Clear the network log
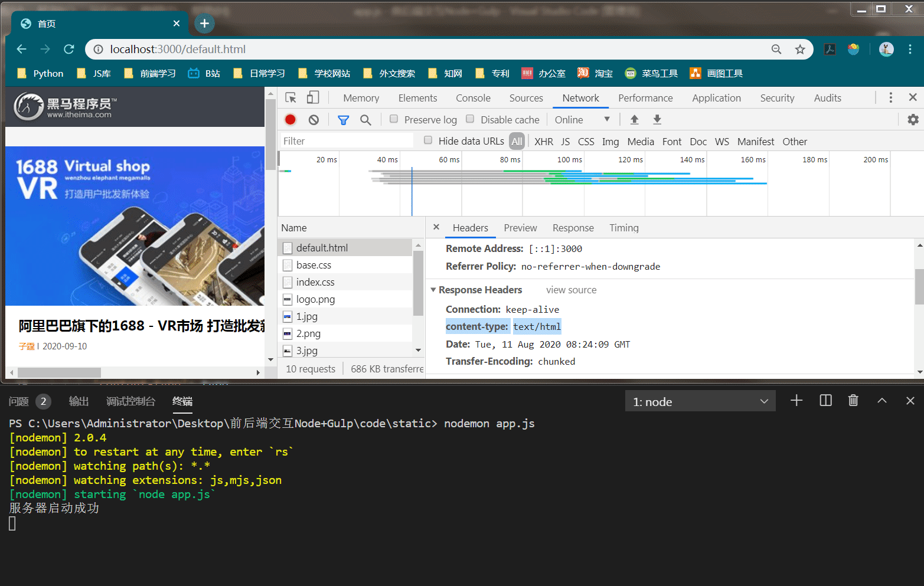924x586 pixels. click(x=314, y=120)
